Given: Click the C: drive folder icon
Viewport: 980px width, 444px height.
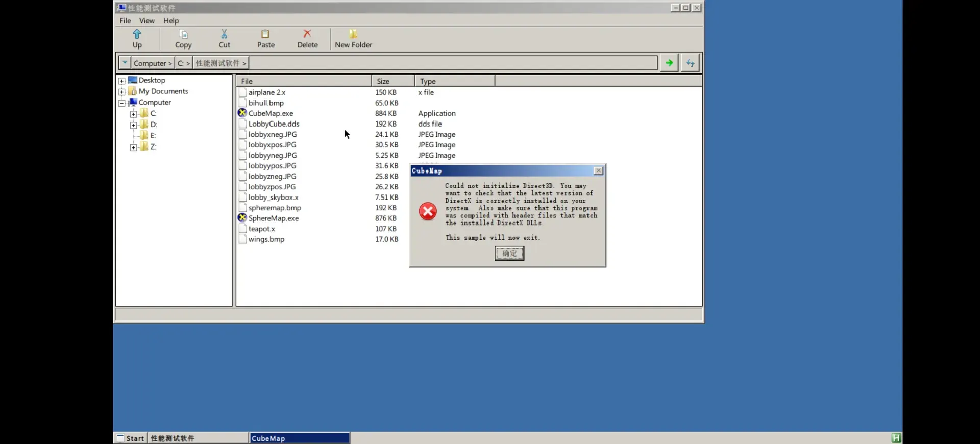Looking at the screenshot, I should [x=144, y=113].
